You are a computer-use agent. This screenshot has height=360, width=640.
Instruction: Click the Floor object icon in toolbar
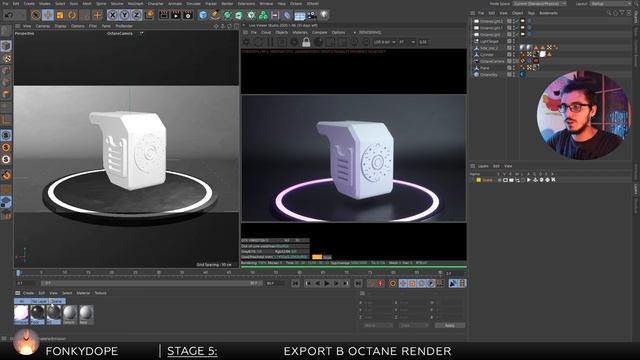[x=300, y=15]
